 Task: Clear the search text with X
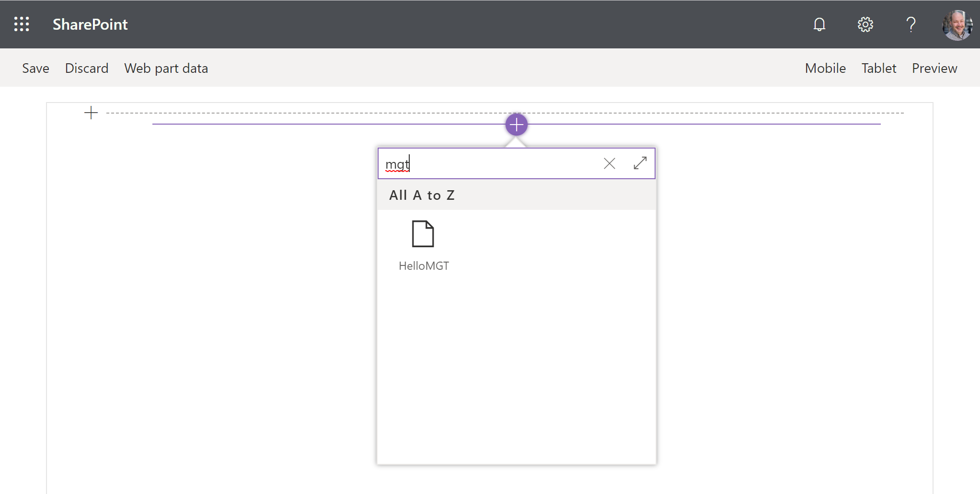click(609, 163)
